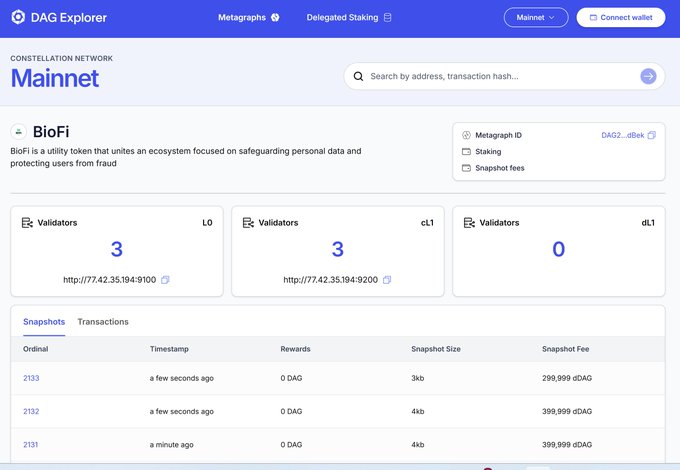Click the DAG Explorer logo icon
This screenshot has width=680, height=470.
(x=18, y=17)
